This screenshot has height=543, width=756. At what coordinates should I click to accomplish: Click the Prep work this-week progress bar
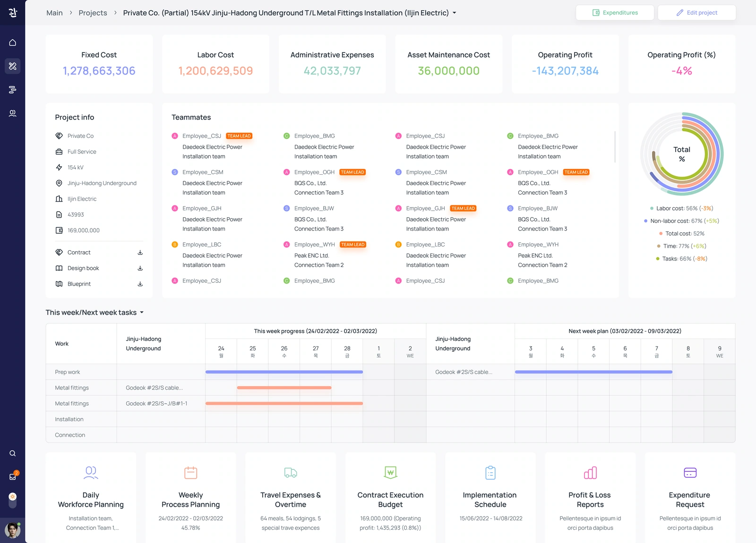[284, 372]
